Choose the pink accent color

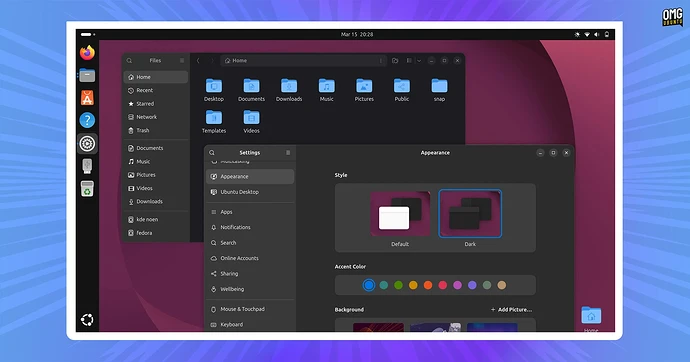click(x=457, y=285)
